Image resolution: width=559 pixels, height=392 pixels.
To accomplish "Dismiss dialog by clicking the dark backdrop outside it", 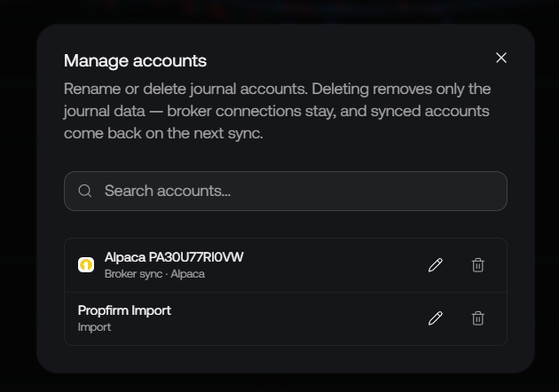I will point(18,196).
